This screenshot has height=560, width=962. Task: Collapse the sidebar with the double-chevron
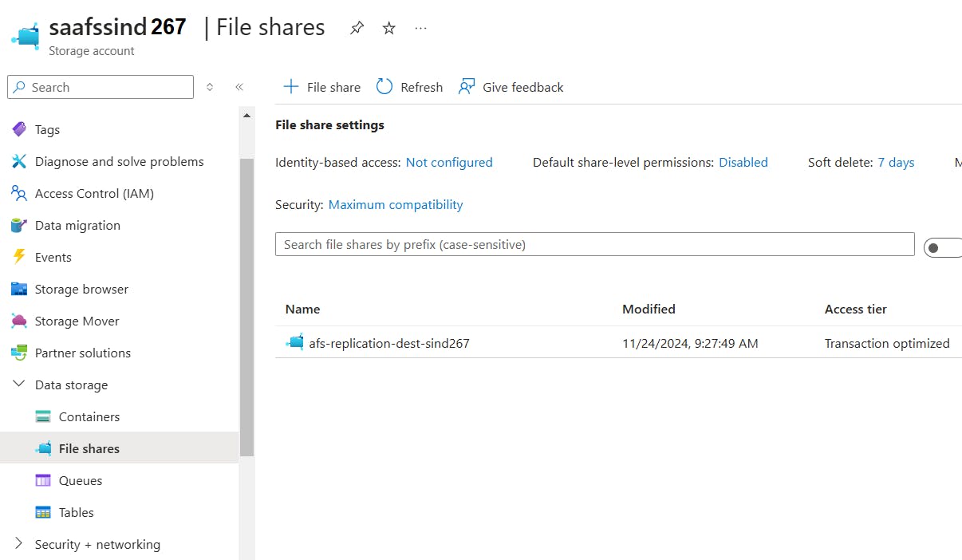pos(239,87)
